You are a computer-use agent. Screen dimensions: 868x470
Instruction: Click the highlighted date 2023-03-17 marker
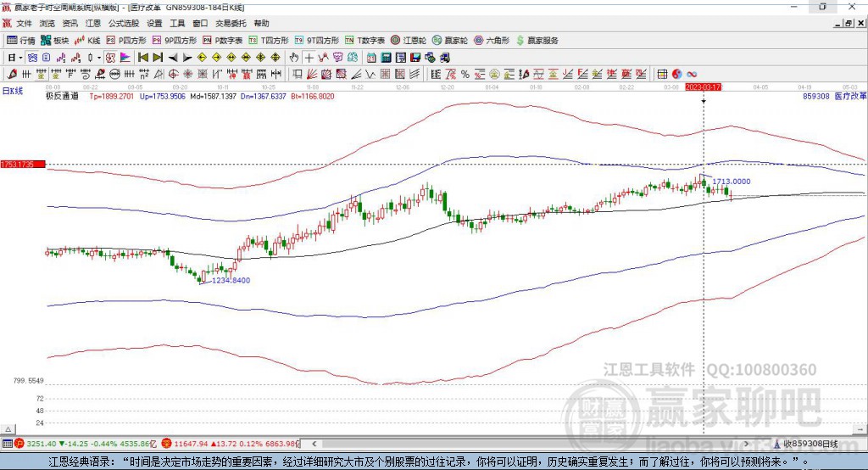[x=703, y=87]
